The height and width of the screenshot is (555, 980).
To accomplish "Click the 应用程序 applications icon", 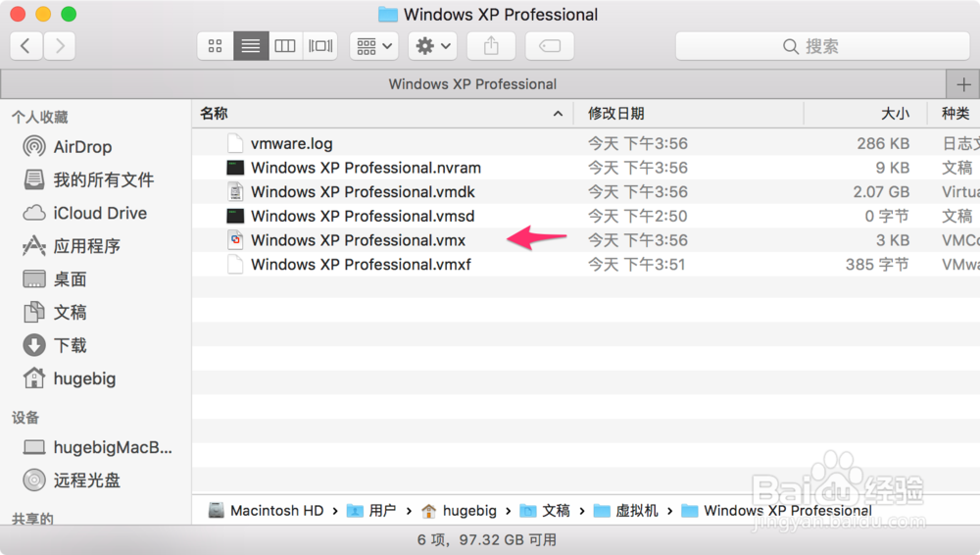I will pos(33,246).
